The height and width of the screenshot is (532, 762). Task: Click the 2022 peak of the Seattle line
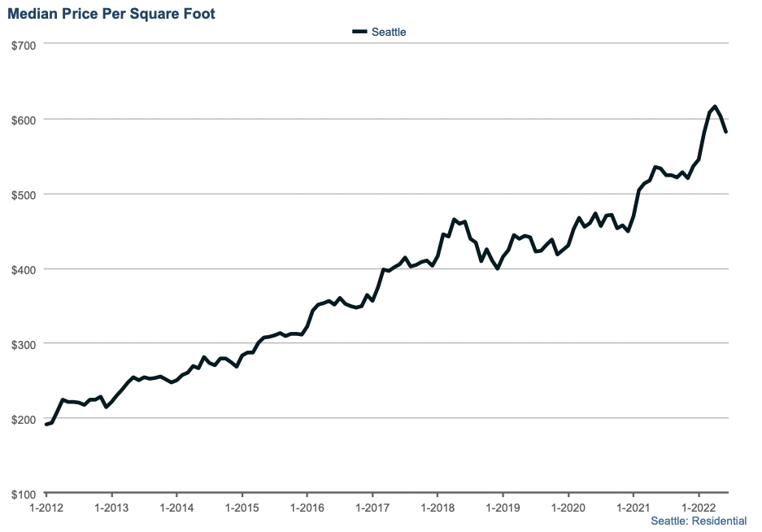click(715, 107)
